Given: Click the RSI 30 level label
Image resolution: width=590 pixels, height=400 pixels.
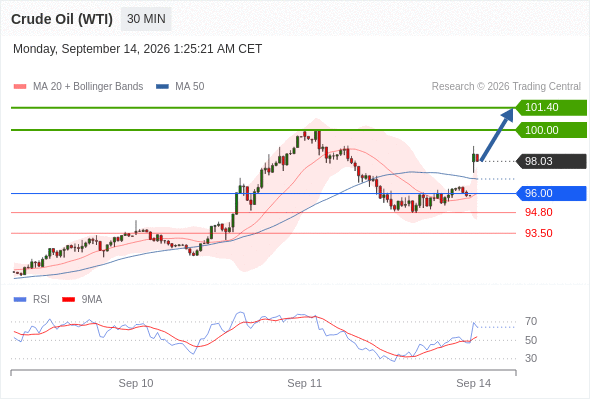Looking at the screenshot, I should click(531, 358).
